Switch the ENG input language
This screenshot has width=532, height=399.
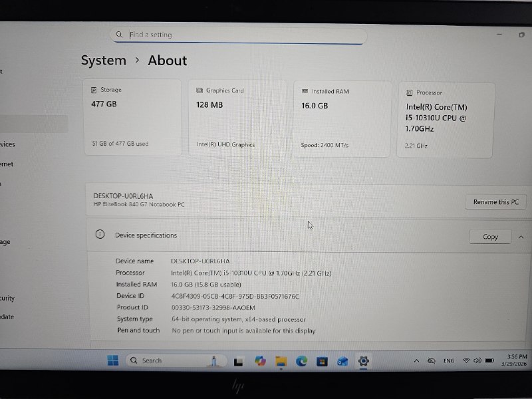tap(449, 360)
